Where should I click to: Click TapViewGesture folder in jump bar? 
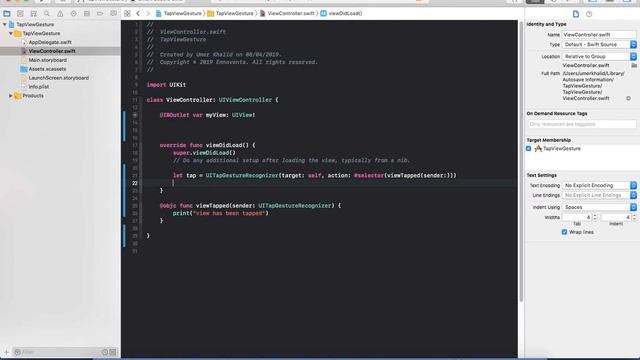[x=231, y=13]
